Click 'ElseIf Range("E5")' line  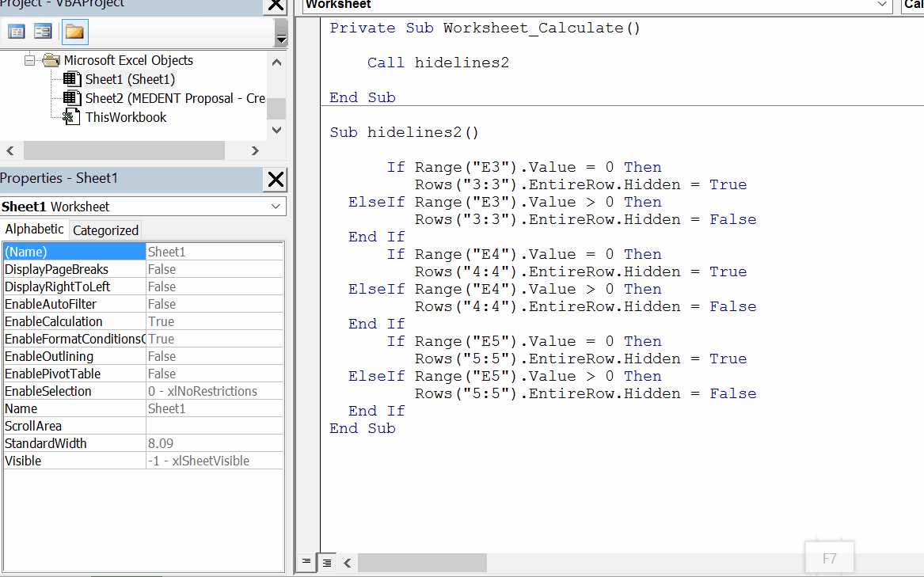coord(505,376)
